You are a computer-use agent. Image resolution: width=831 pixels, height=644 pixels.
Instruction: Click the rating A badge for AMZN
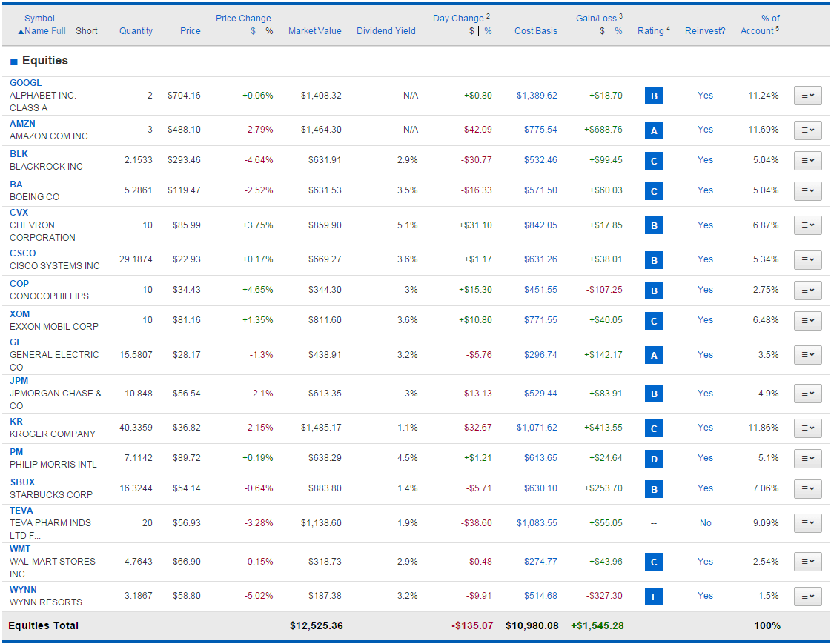654,130
